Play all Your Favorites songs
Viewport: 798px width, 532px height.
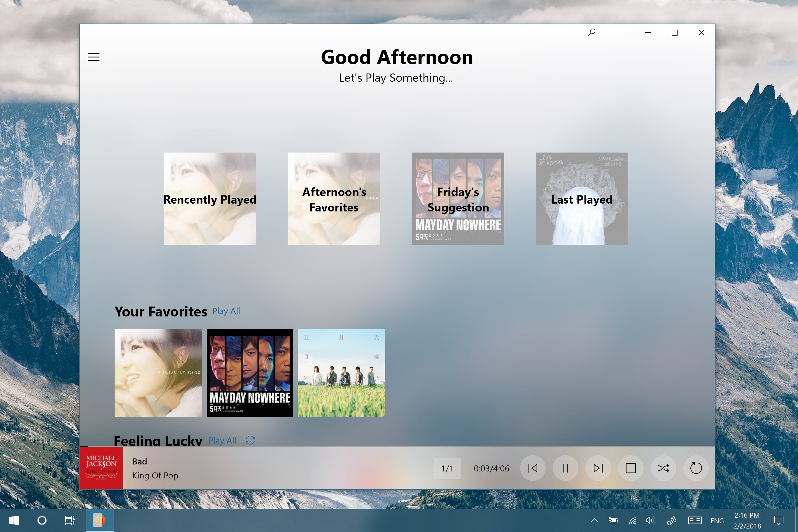coord(226,311)
